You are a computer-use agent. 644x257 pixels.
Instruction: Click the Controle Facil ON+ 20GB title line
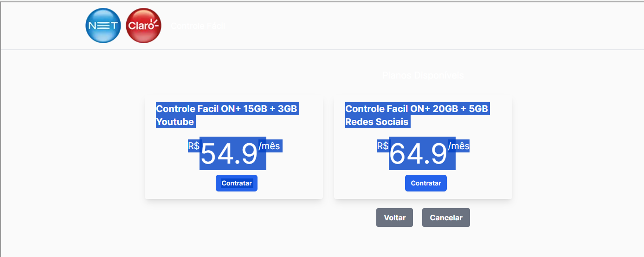[417, 109]
